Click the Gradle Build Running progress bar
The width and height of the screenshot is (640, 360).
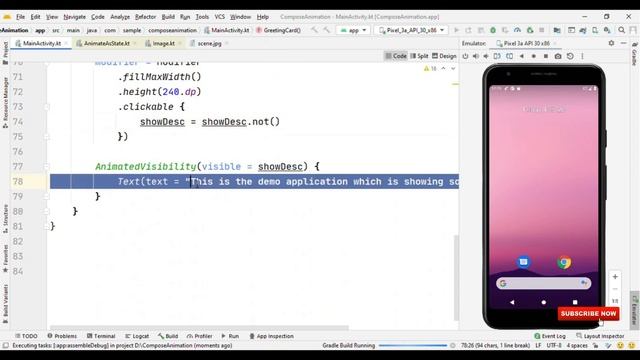pos(413,345)
